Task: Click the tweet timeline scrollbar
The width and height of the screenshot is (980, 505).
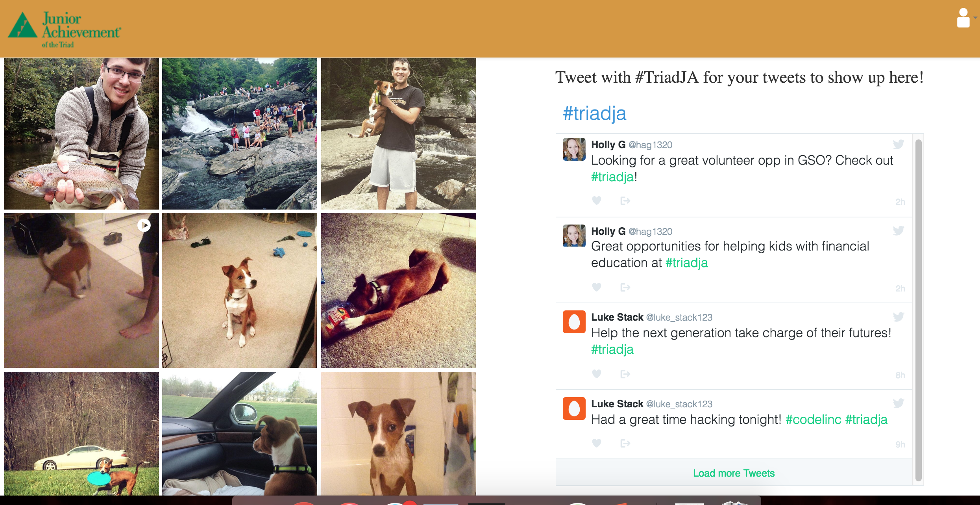Action: tap(919, 310)
